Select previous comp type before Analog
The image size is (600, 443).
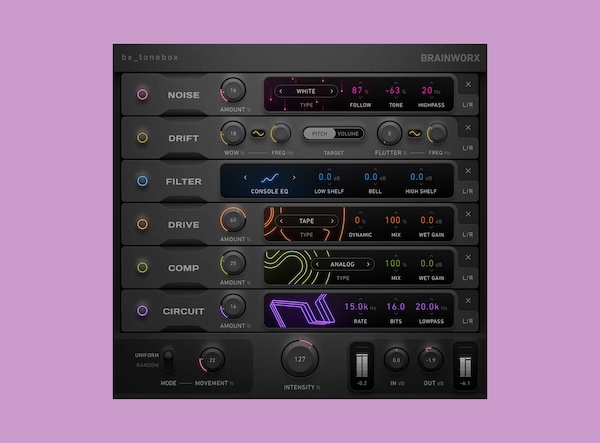(x=317, y=264)
